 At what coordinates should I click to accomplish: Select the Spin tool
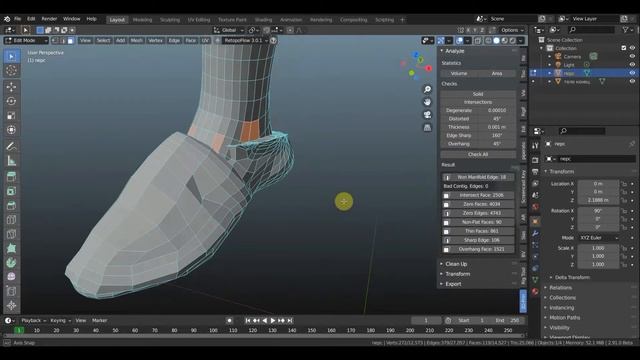11,262
